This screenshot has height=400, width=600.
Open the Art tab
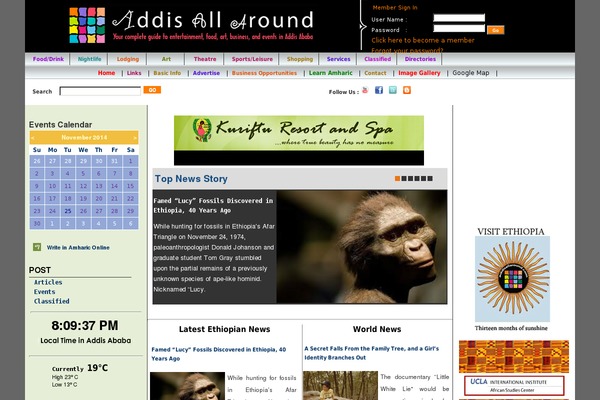[x=166, y=59]
